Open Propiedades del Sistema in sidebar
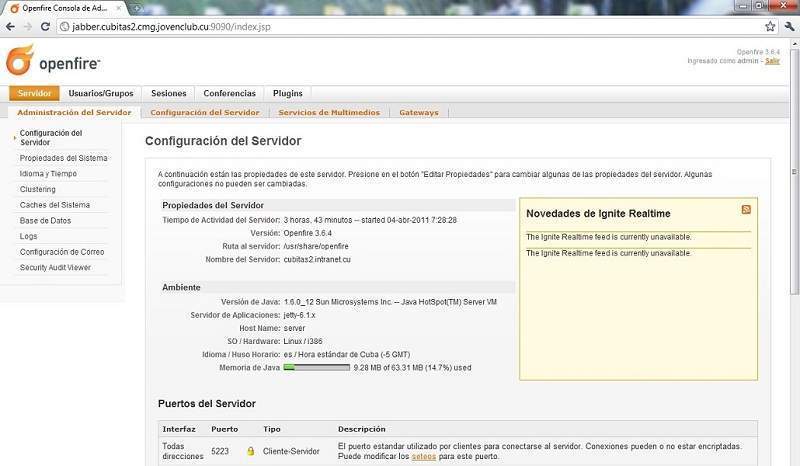The image size is (800, 466). click(63, 158)
